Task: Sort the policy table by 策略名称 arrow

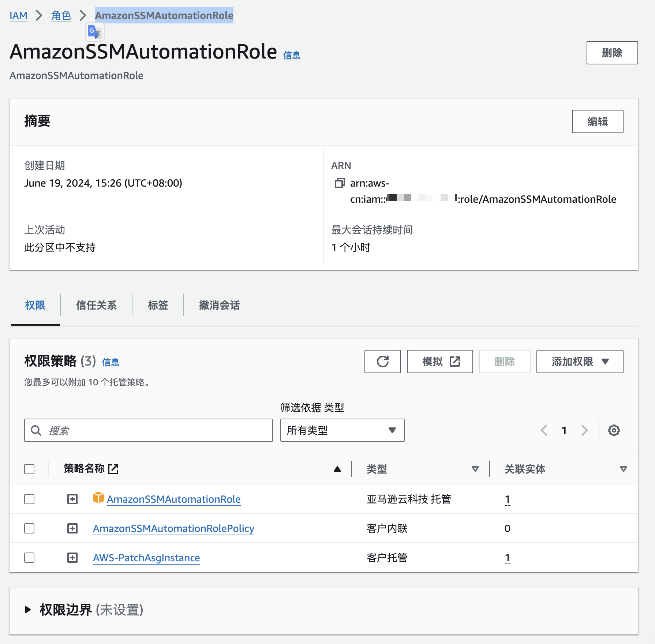Action: (337, 469)
